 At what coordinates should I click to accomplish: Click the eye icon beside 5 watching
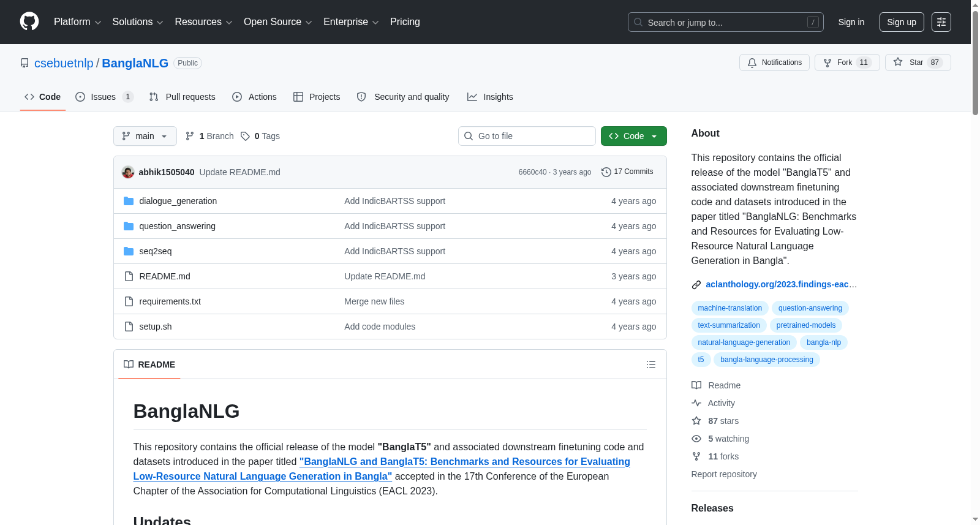coord(696,439)
